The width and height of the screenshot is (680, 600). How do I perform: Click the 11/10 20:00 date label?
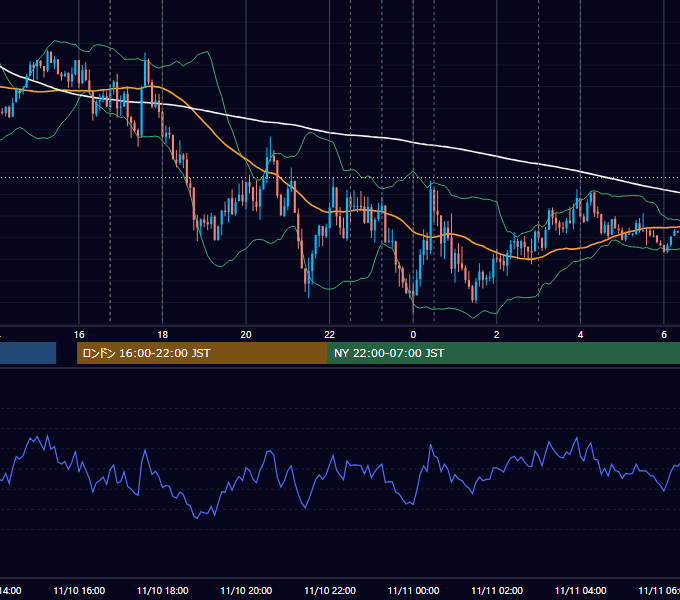click(246, 590)
